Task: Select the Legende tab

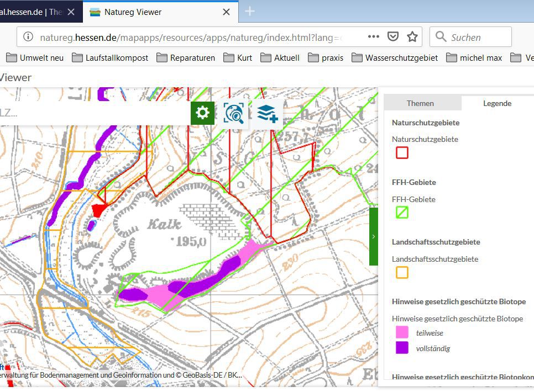Action: [x=497, y=103]
